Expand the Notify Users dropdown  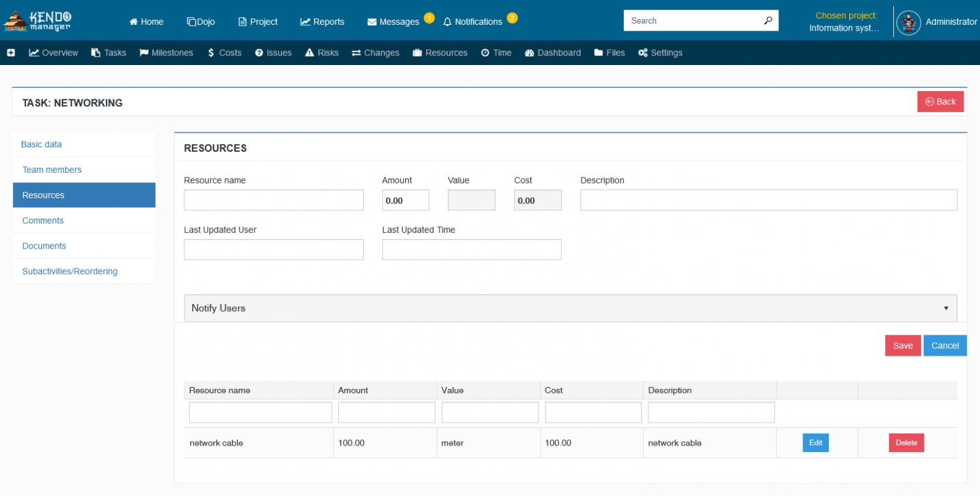(570, 308)
